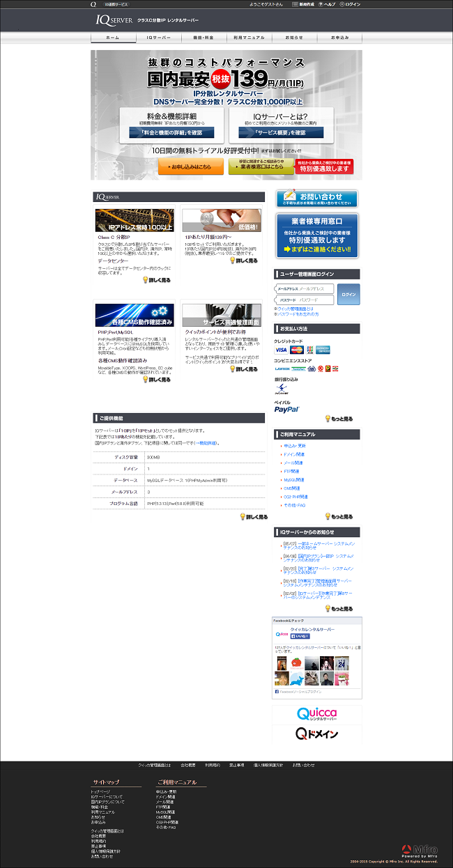Open the パスワードをお忘れの方 link
The width and height of the screenshot is (453, 868).
[x=299, y=313]
